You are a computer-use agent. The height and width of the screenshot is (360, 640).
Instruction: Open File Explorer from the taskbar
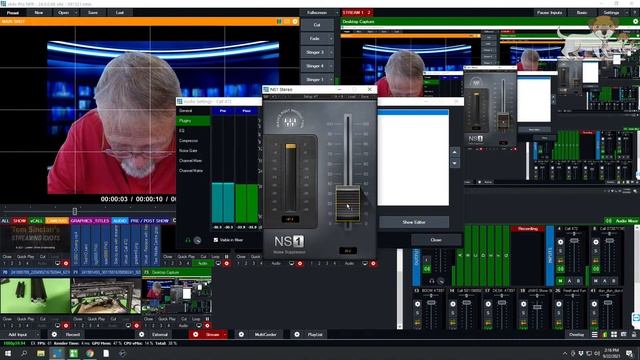[41, 353]
